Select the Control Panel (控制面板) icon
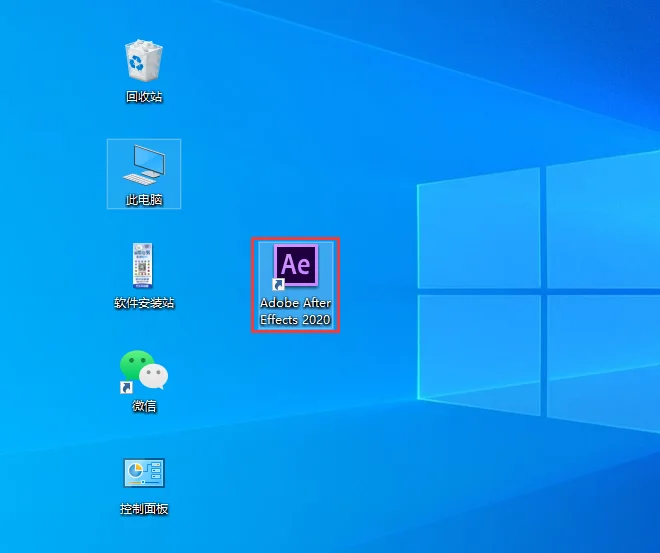 point(144,473)
